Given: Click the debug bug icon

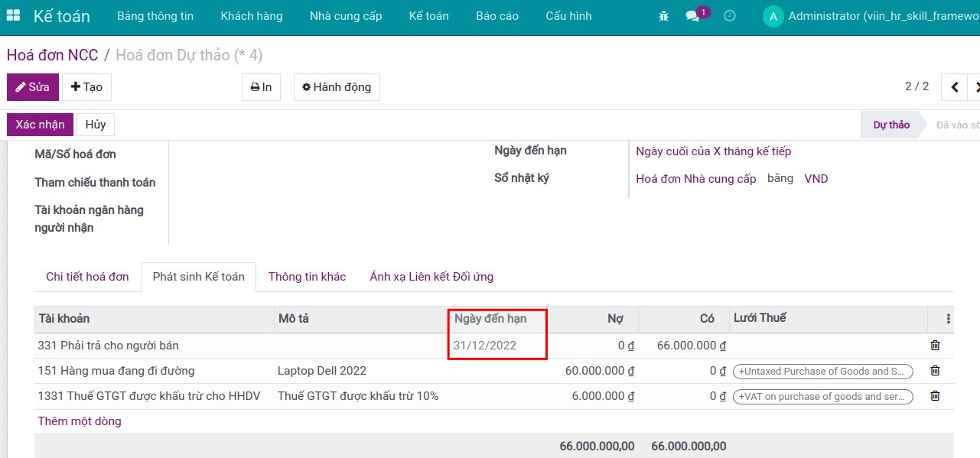Looking at the screenshot, I should [x=663, y=16].
